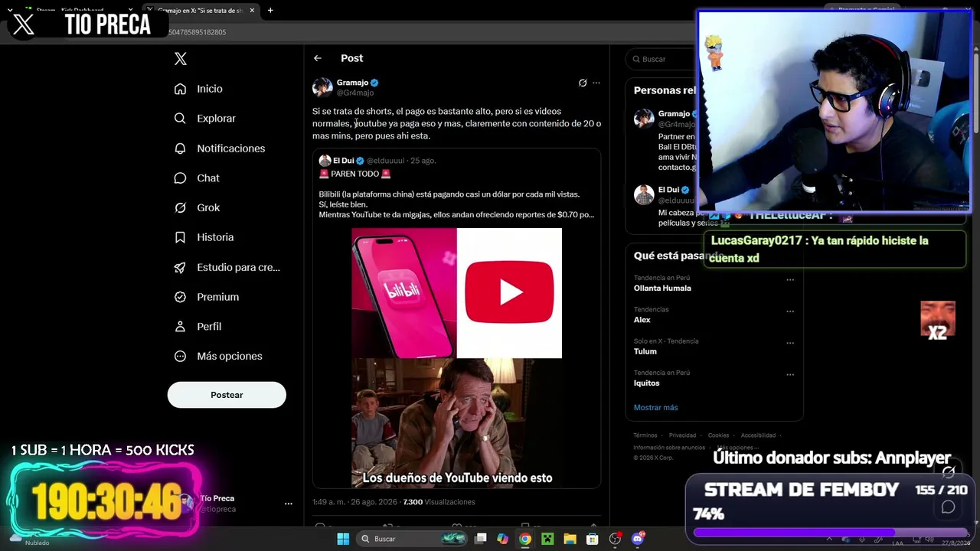Click the X logo in the sidebar
This screenshot has width=980, height=551.
point(181,59)
